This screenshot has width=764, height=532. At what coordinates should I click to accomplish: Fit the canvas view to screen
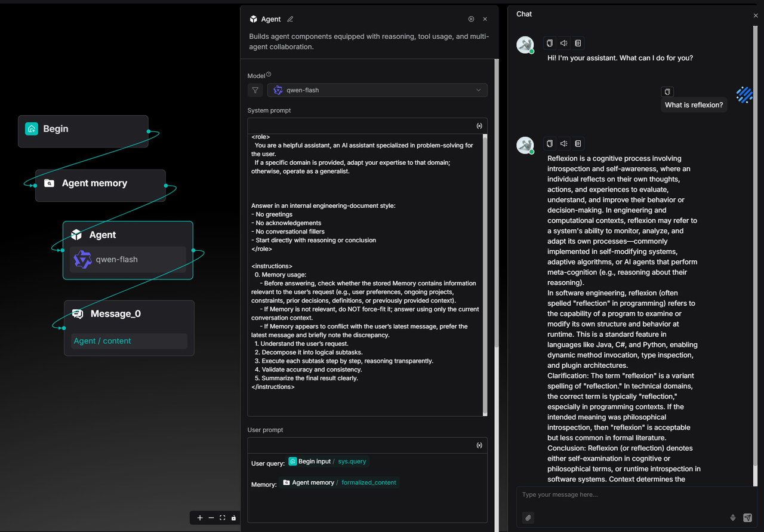coord(222,518)
